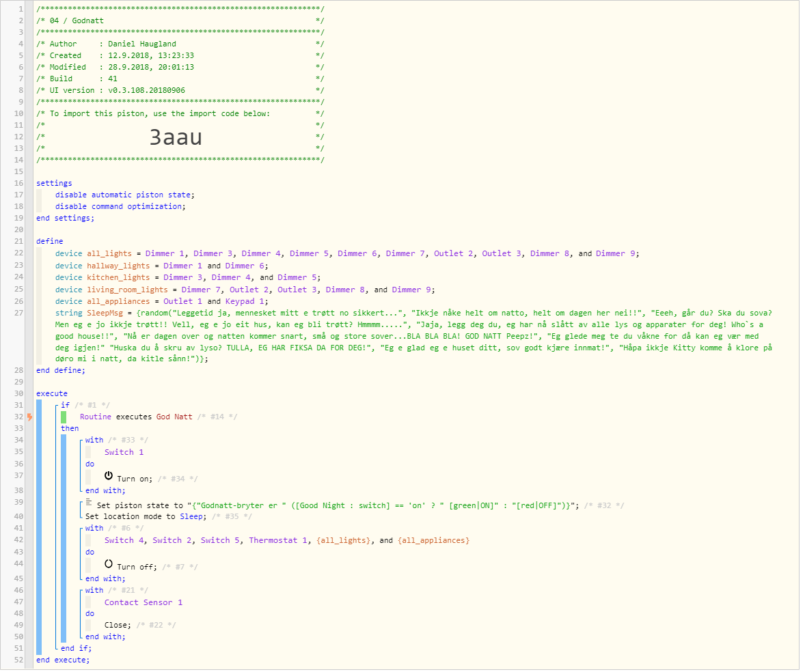Image resolution: width=805 pixels, height=672 pixels.
Task: Open the living_room_lights variable definition
Action: point(127,291)
